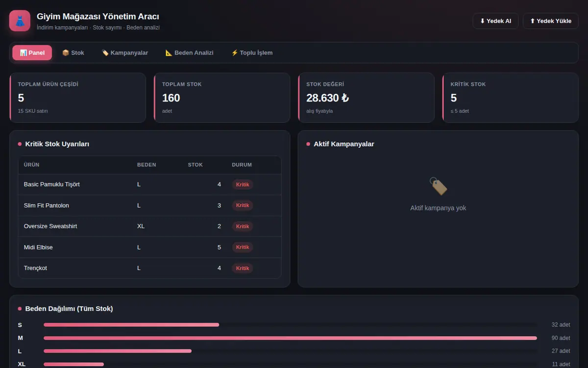Click the Toplam Stok card
Viewport: 588px width, 368px height.
point(222,98)
